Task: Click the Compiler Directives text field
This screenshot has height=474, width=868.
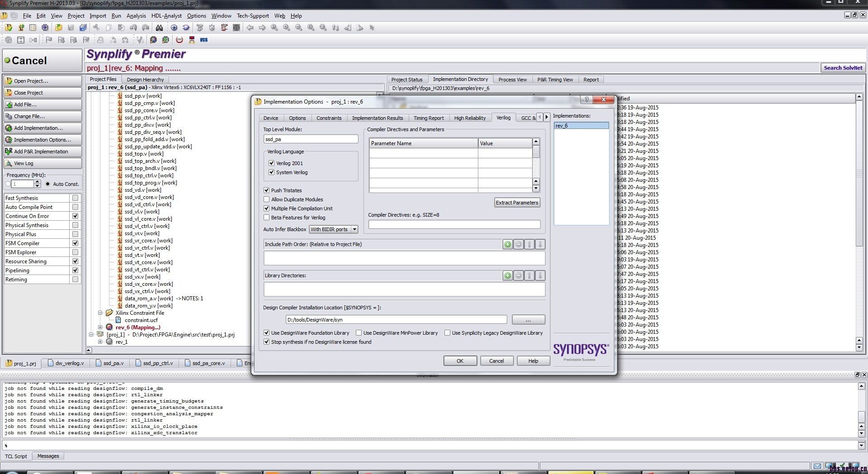Action: (x=454, y=224)
